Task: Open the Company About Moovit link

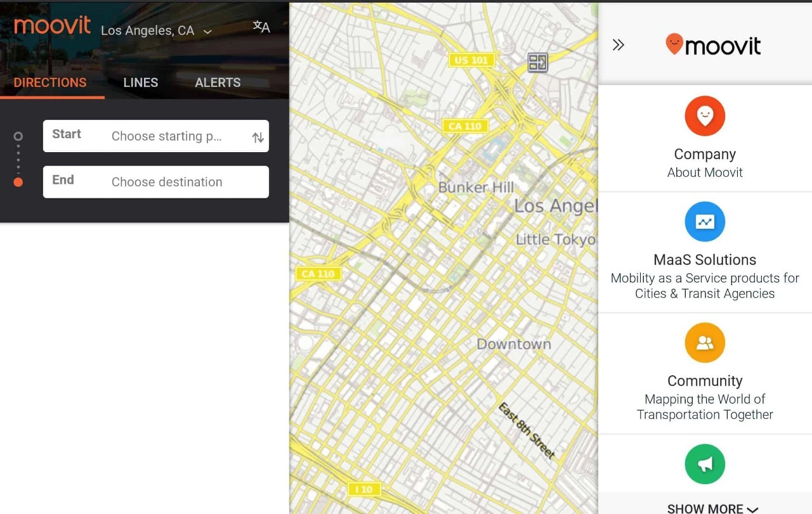Action: click(x=705, y=163)
